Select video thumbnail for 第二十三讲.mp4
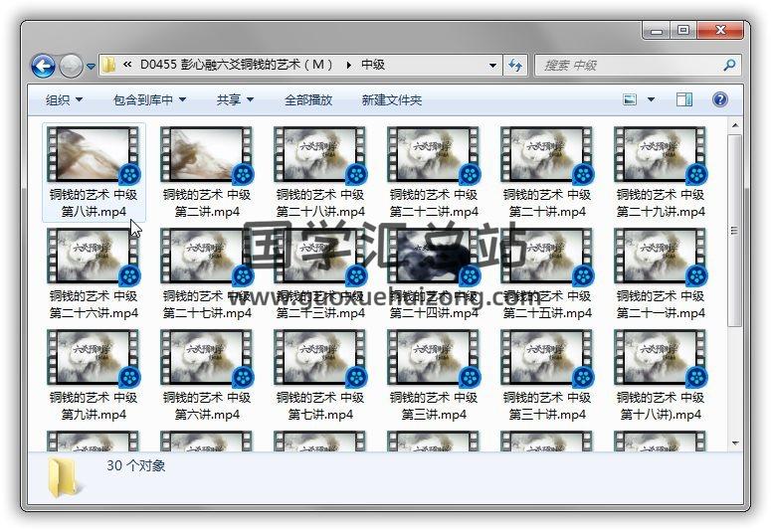Image resolution: width=771 pixels, height=532 pixels. (320, 257)
